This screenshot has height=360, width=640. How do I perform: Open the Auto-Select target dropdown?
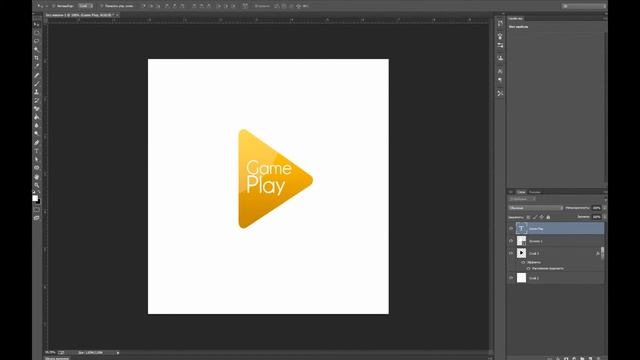[85, 6]
